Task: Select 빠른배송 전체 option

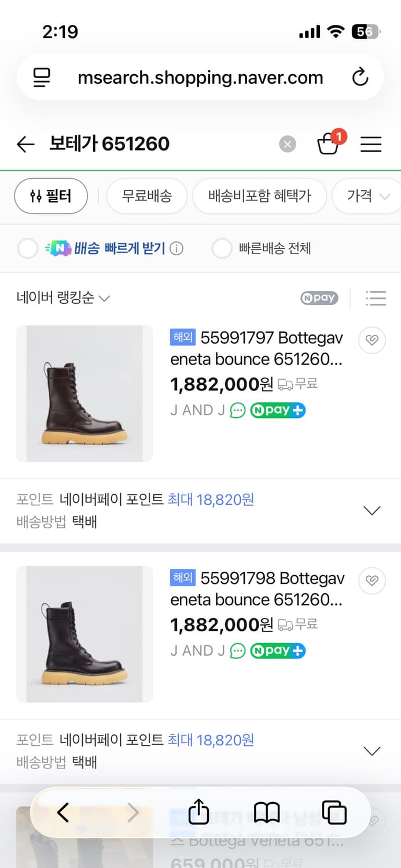Action: tap(220, 248)
